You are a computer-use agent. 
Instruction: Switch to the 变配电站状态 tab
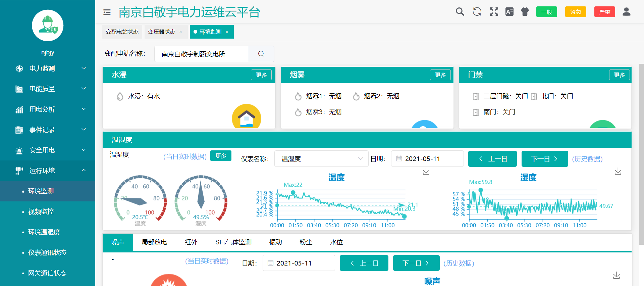click(122, 32)
